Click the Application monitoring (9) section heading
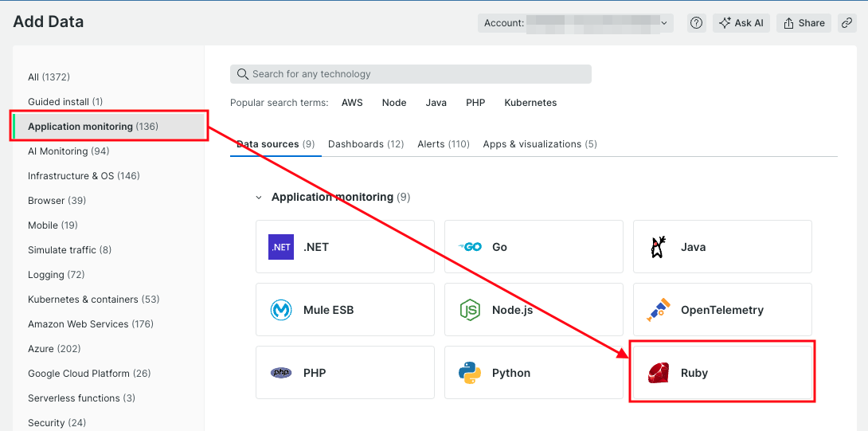This screenshot has height=431, width=868. pos(341,198)
